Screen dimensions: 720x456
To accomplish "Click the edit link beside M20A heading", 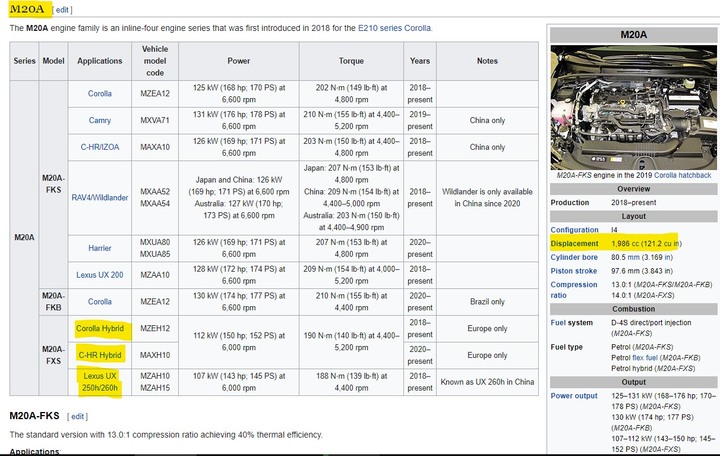I will point(62,10).
